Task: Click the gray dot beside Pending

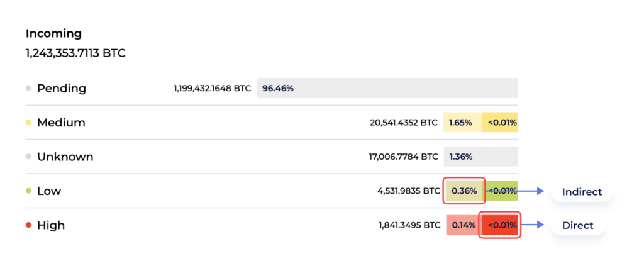Action: (28, 88)
